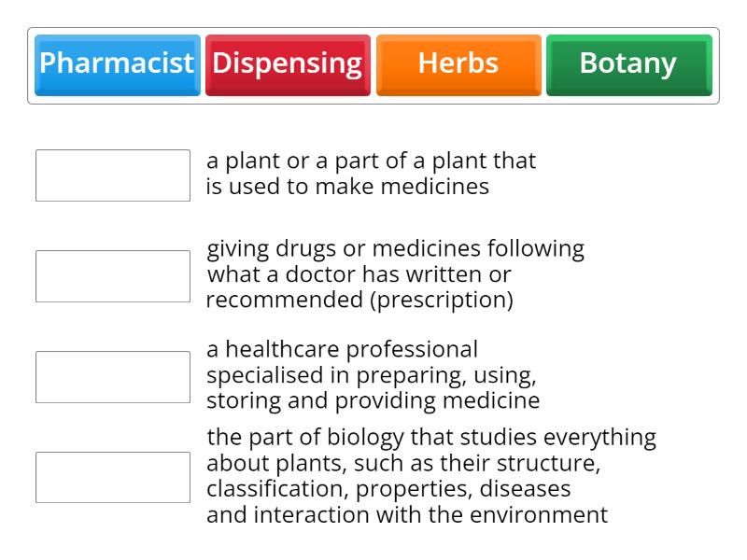Click the definition mentioning a doctor's prescription
This screenshot has width=747, height=560.
click(397, 274)
